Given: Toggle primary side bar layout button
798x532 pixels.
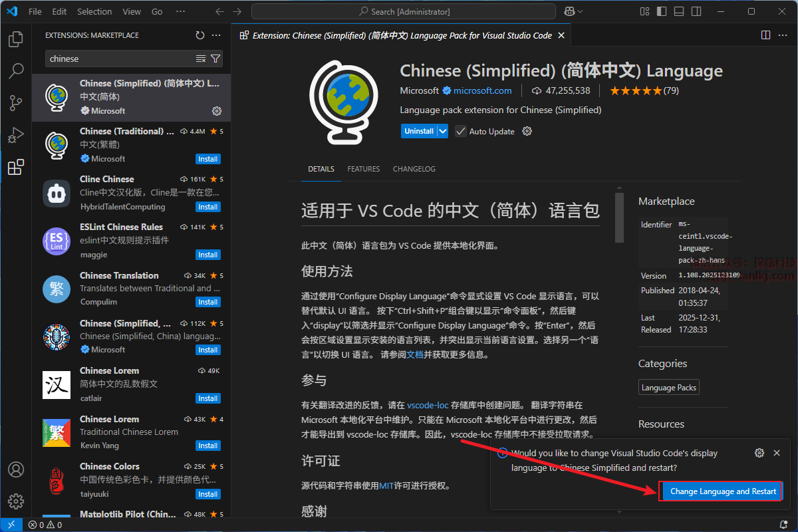Looking at the screenshot, I should tap(660, 11).
